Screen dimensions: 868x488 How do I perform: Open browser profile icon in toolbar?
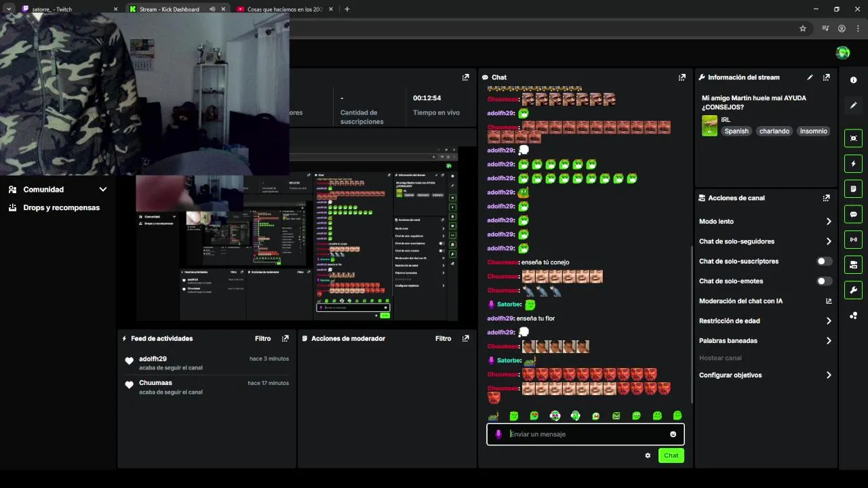(x=842, y=28)
